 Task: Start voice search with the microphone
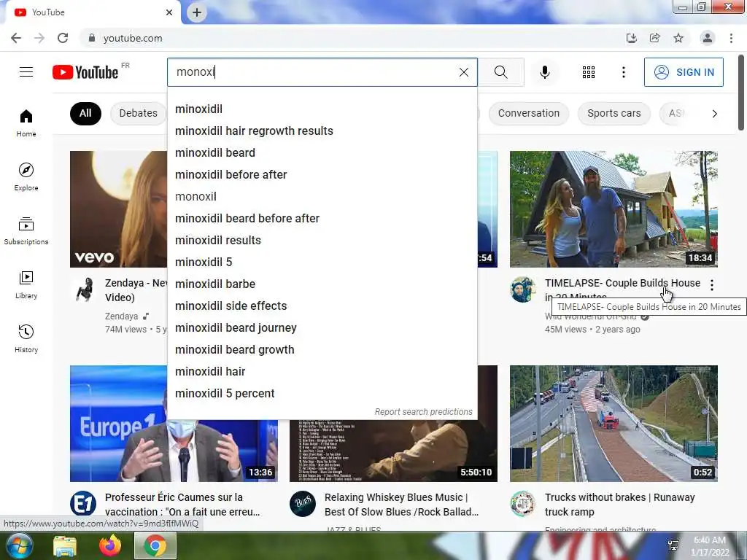(544, 72)
